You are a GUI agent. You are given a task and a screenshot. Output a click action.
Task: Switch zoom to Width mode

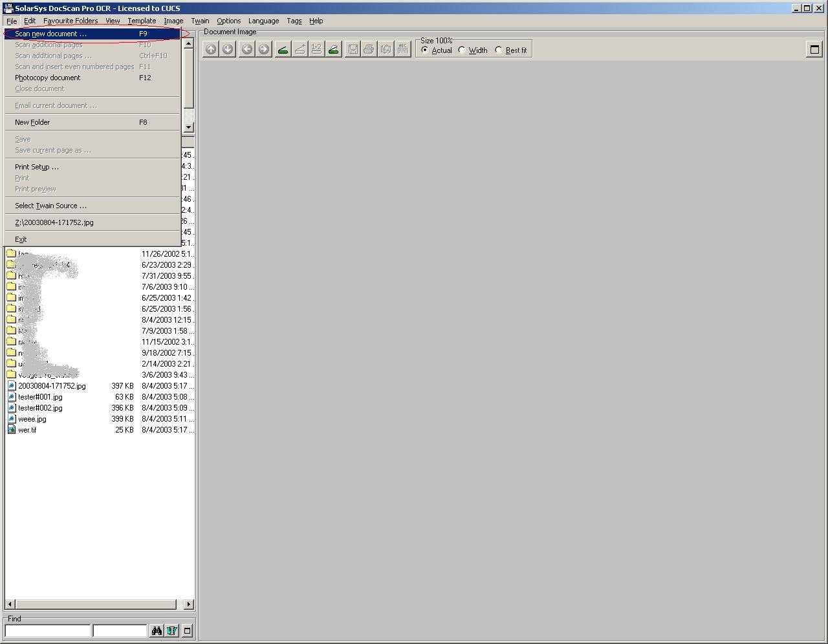pyautogui.click(x=462, y=50)
